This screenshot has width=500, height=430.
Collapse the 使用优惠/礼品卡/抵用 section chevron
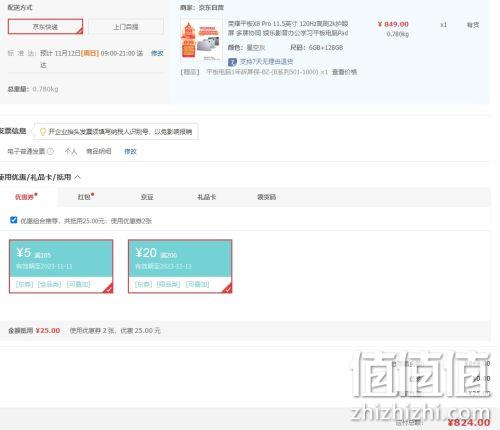tap(77, 177)
